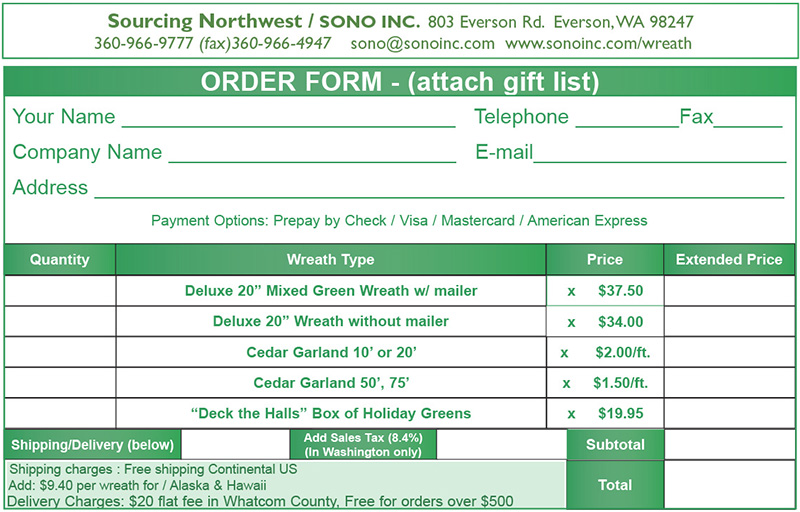This screenshot has height=512, width=800.
Task: Click the Telephone blank field
Action: click(x=627, y=118)
